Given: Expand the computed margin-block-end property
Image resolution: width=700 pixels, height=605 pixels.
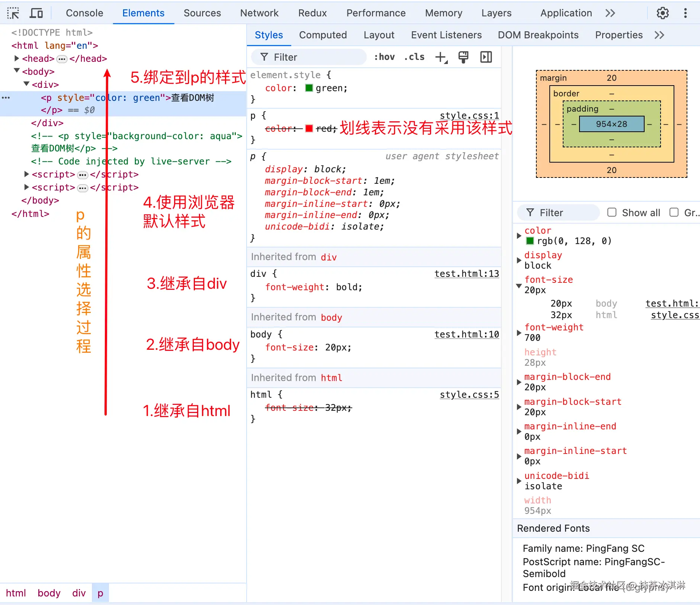Looking at the screenshot, I should [519, 382].
